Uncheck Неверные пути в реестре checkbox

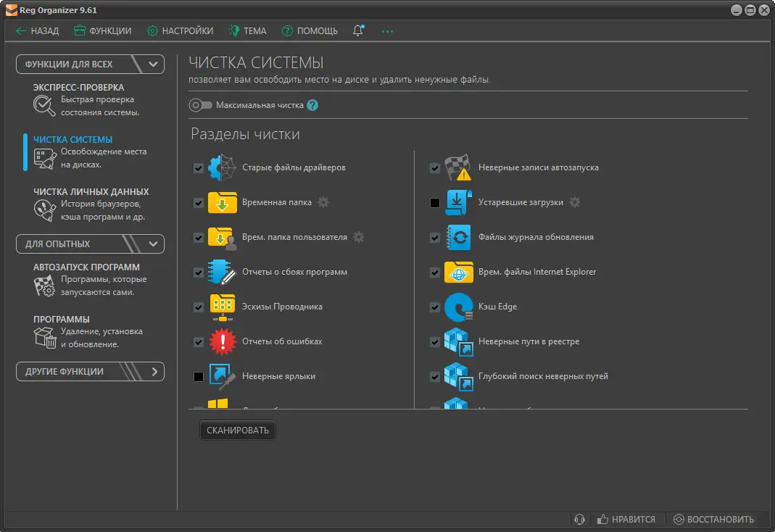pyautogui.click(x=435, y=342)
